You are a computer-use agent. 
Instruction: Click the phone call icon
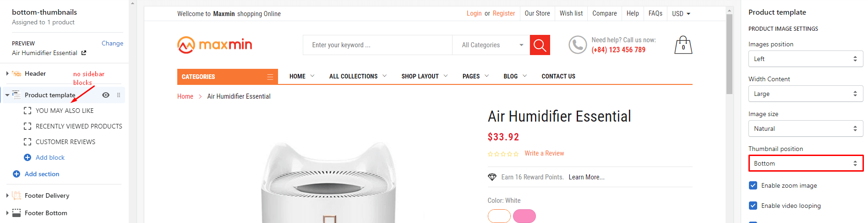point(578,45)
